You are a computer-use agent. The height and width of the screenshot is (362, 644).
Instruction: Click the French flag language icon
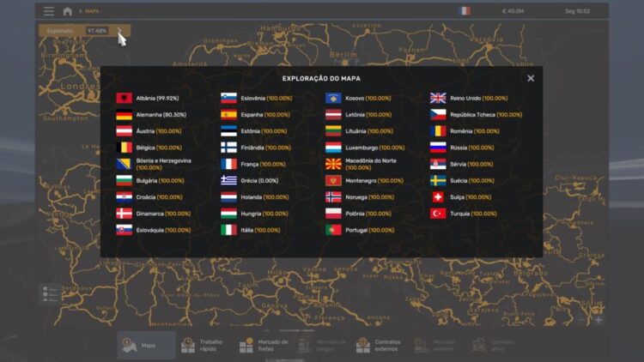(464, 11)
